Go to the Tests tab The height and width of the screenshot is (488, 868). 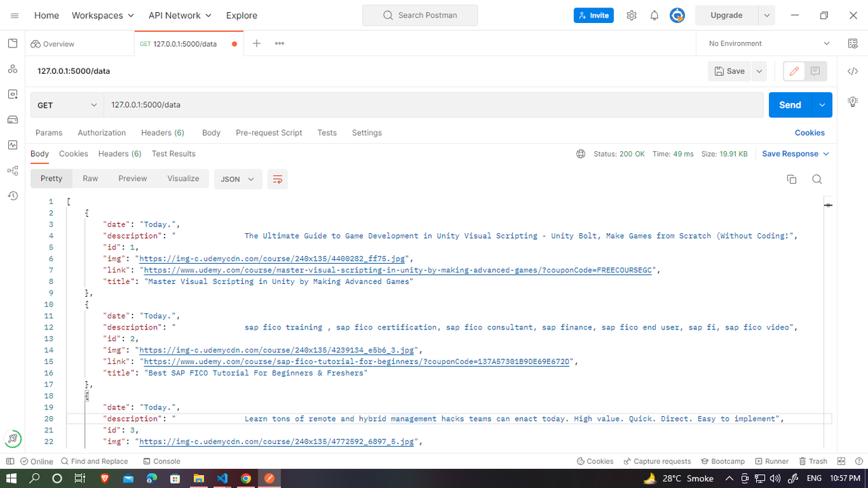327,133
